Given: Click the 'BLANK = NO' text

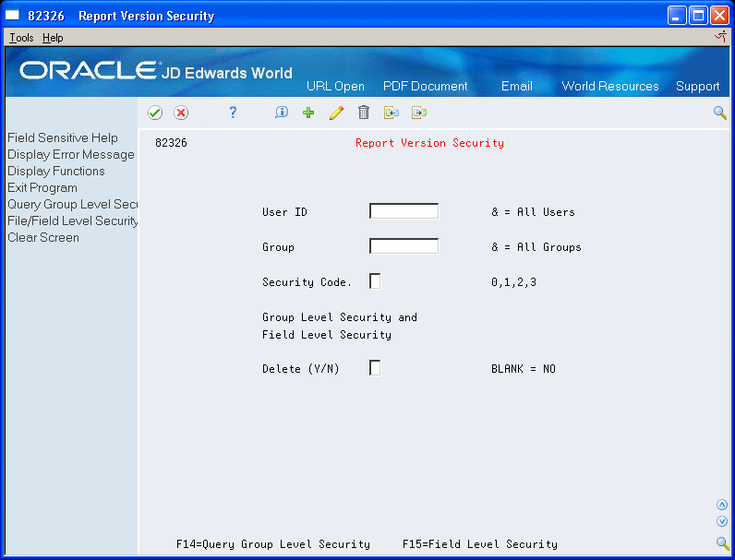Looking at the screenshot, I should coord(524,369).
